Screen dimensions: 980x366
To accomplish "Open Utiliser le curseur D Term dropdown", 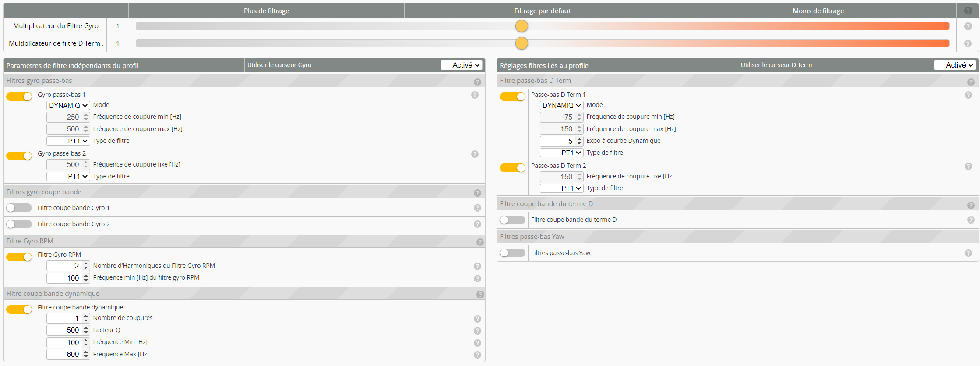I will [x=955, y=65].
